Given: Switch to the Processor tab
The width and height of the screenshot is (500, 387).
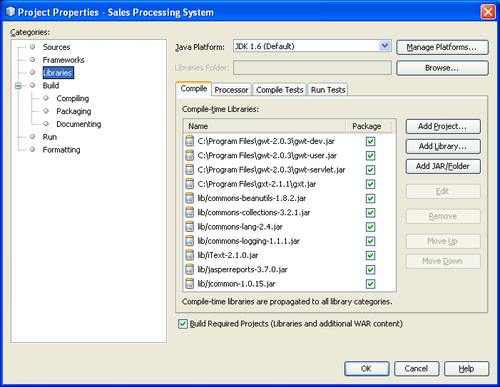Looking at the screenshot, I should coord(231,90).
